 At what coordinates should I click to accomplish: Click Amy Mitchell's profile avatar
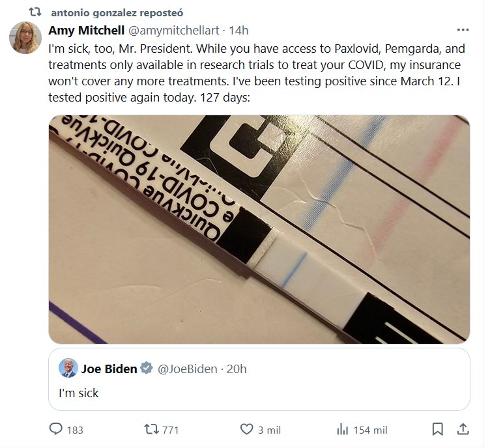tap(25, 37)
